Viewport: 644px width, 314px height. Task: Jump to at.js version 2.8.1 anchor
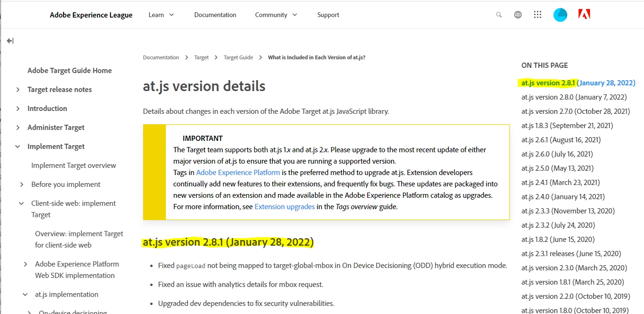coord(578,83)
